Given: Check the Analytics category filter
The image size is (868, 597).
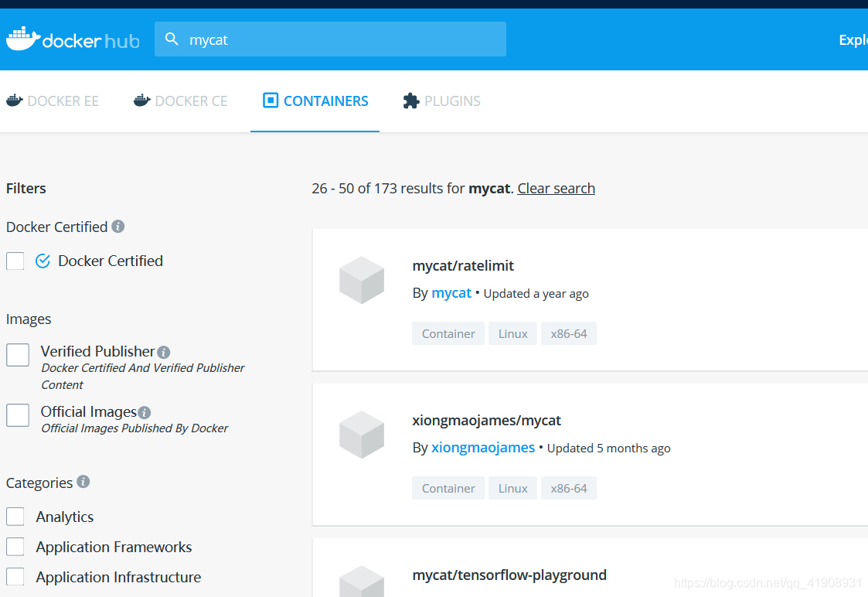Looking at the screenshot, I should pyautogui.click(x=15, y=517).
